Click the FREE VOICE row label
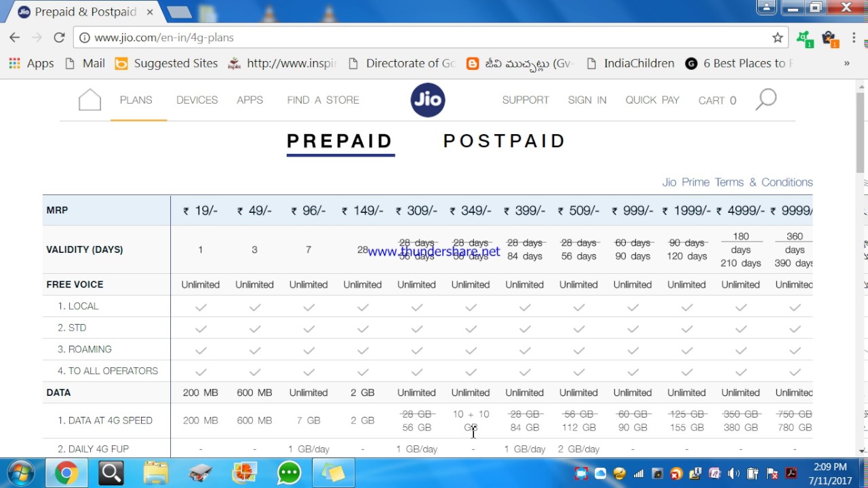Screen dimensions: 868x488 (x=75, y=285)
